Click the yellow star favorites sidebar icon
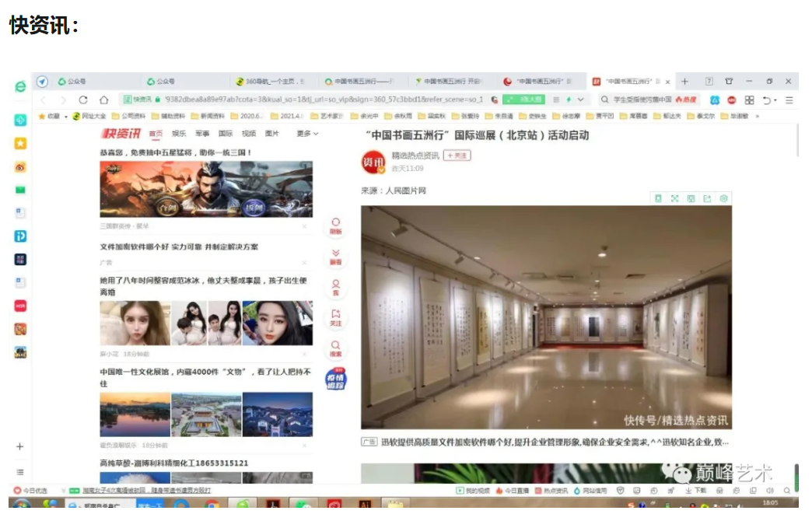Screen dimensions: 812x521 (20, 143)
